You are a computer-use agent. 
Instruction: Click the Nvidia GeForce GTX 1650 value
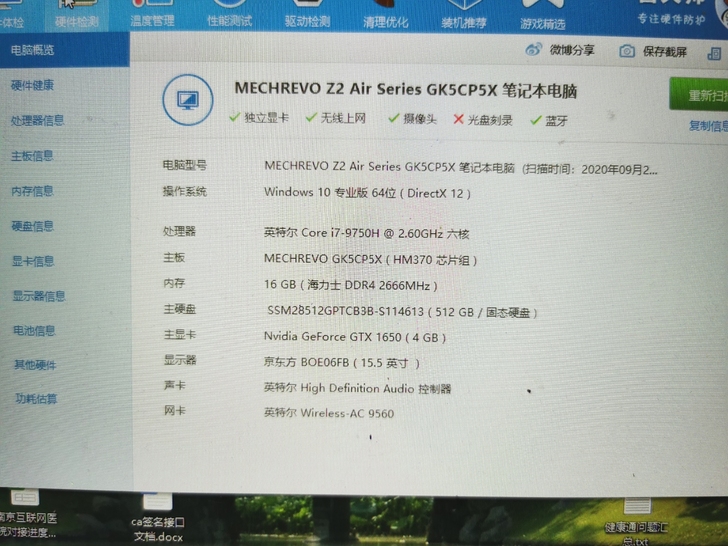[x=355, y=337]
